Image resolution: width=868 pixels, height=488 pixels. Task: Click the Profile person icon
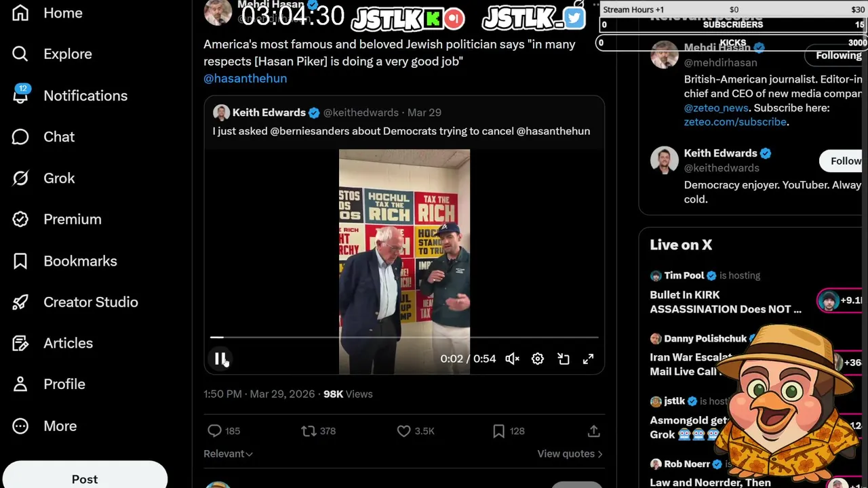point(20,384)
